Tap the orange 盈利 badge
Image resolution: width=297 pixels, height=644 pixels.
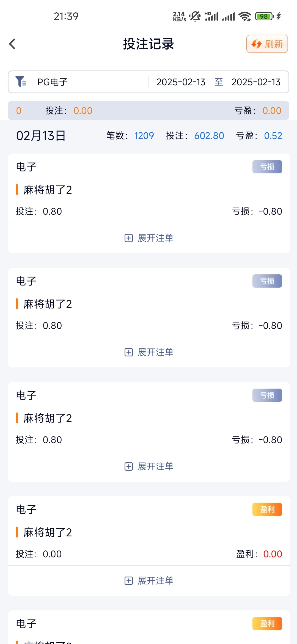pyautogui.click(x=267, y=509)
